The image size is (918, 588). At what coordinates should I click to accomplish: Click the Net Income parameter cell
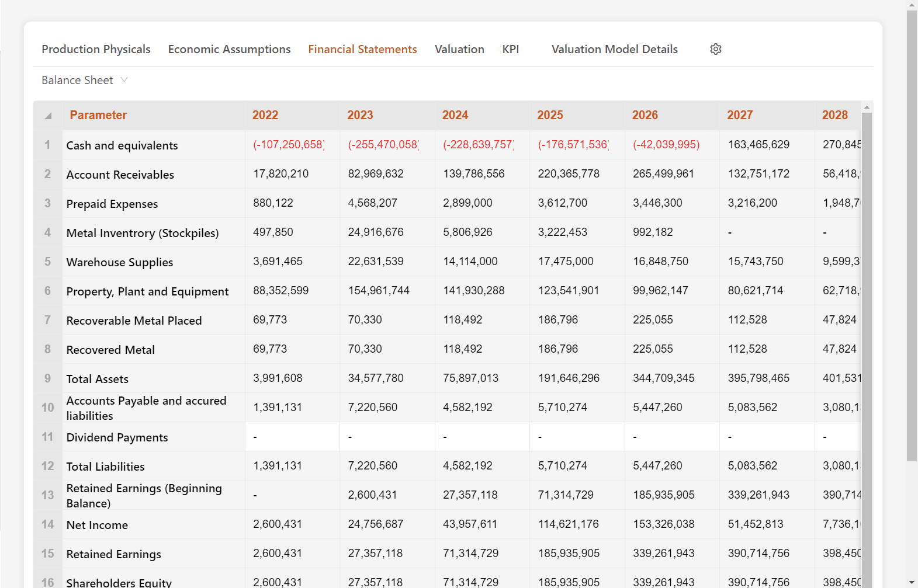coord(97,525)
